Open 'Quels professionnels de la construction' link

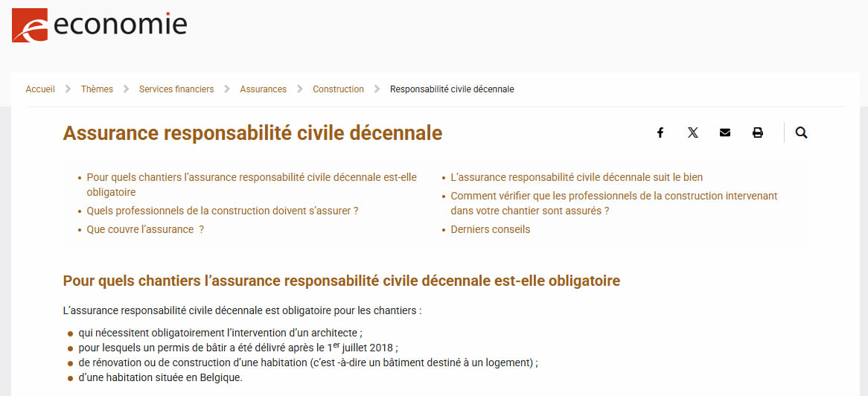pos(223,211)
